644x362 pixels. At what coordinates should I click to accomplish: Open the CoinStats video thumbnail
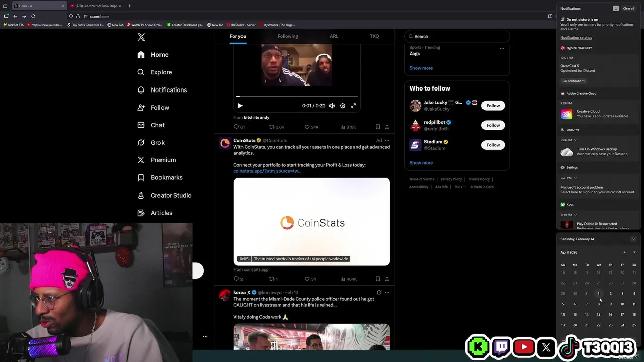point(311,222)
